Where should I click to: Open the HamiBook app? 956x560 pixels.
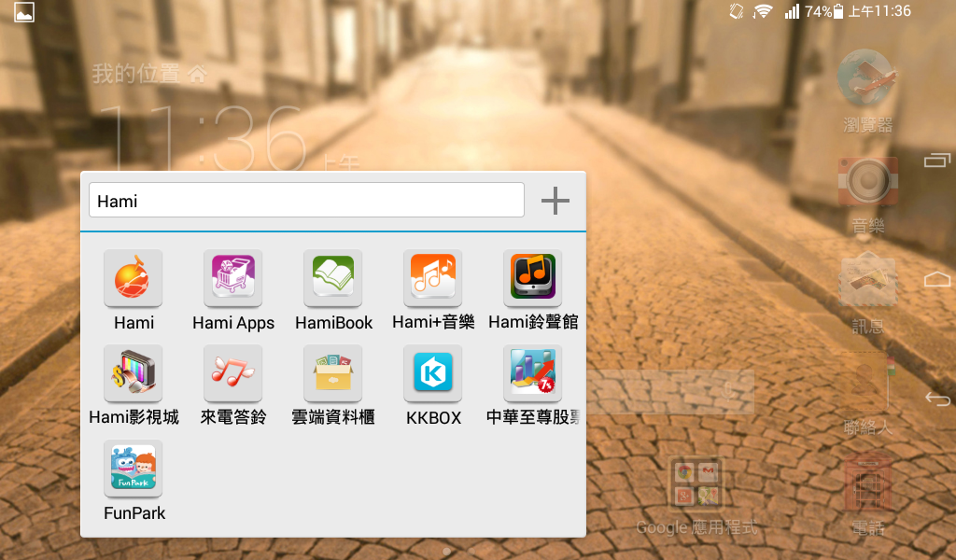pyautogui.click(x=333, y=278)
